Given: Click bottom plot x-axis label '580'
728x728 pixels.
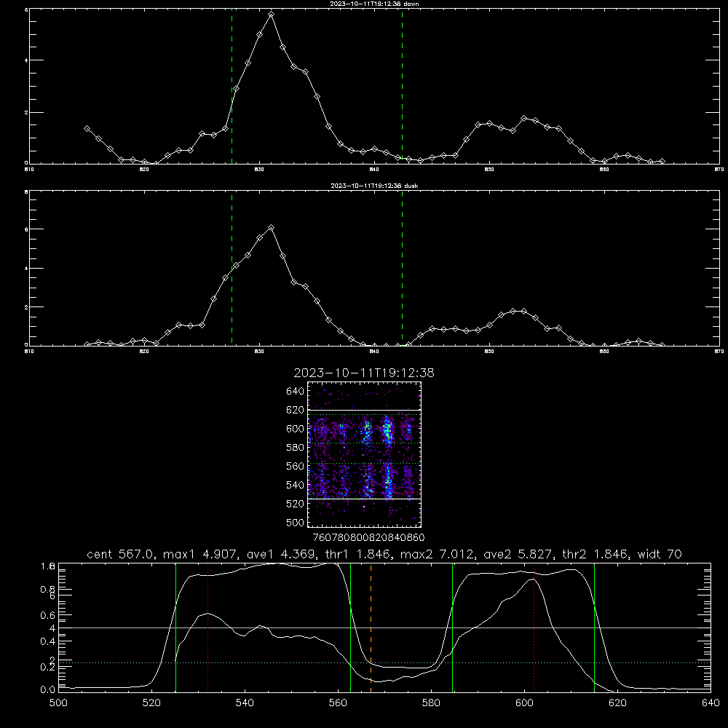Looking at the screenshot, I should [x=431, y=703].
